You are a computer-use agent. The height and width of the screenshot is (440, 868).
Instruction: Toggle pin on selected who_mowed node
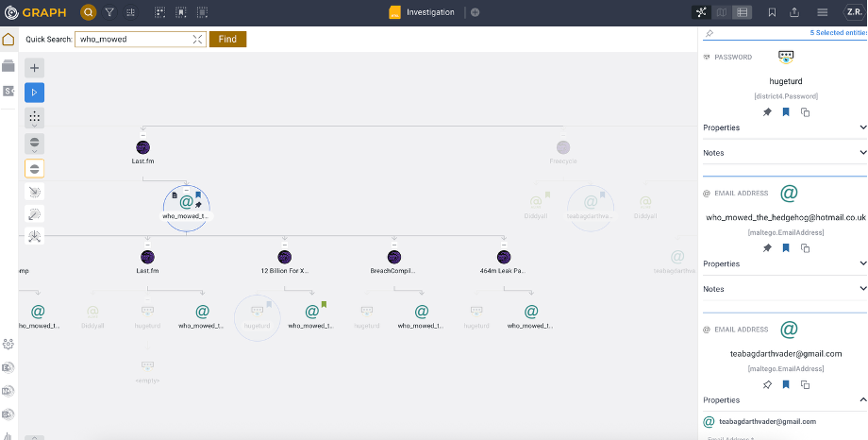(198, 205)
